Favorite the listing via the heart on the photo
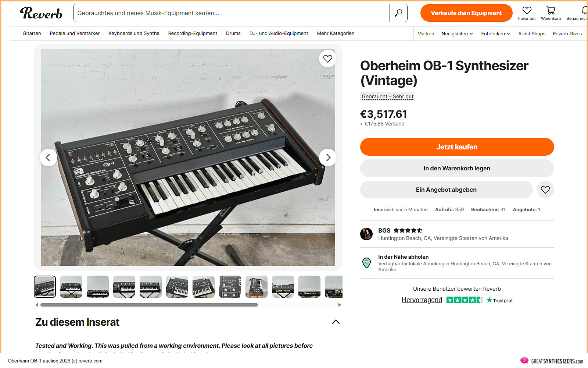 click(x=327, y=58)
